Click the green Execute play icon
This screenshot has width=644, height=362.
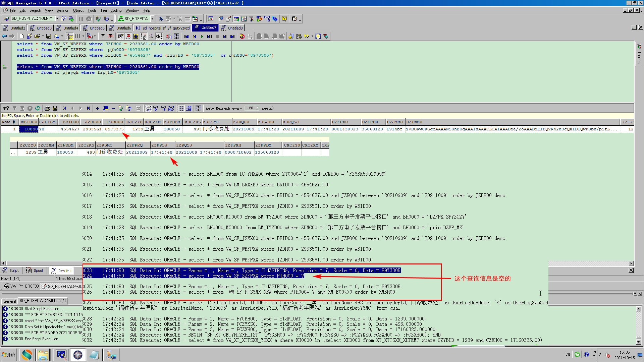coord(202,37)
